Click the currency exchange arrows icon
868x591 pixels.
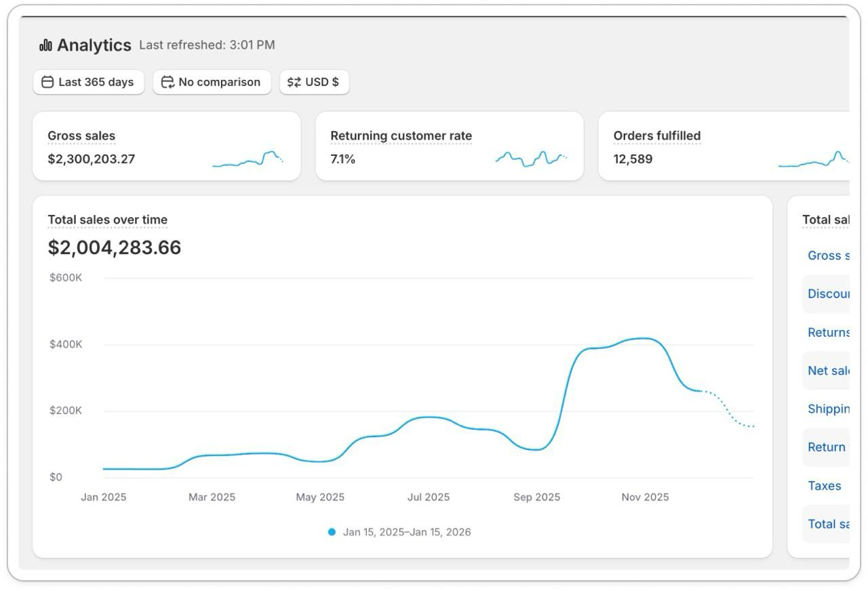pos(294,82)
